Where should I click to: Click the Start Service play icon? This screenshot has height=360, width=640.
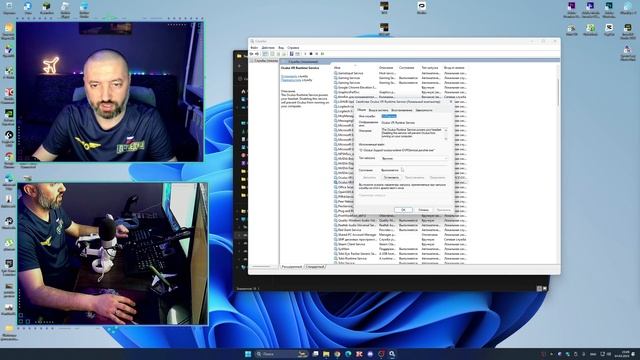305,54
